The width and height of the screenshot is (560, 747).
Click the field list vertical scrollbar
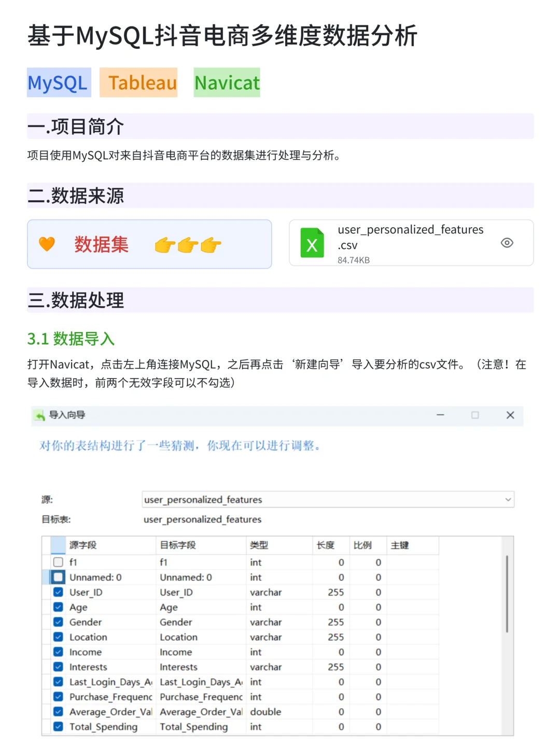click(x=507, y=594)
